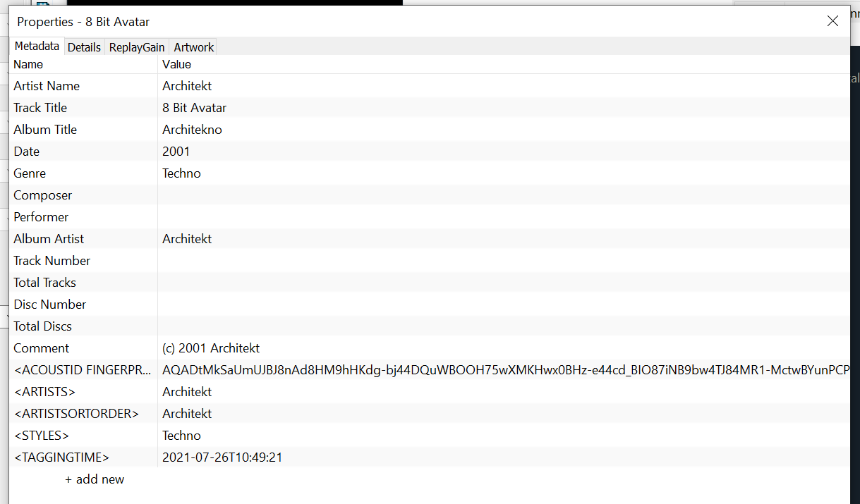Edit the TAGGINGTIME value field

click(222, 457)
